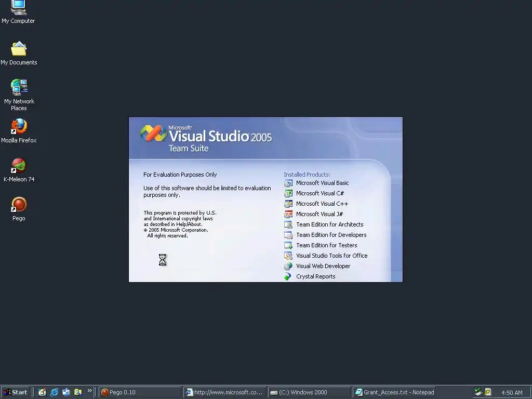Click the Visual Web Developer globe icon

288,267
